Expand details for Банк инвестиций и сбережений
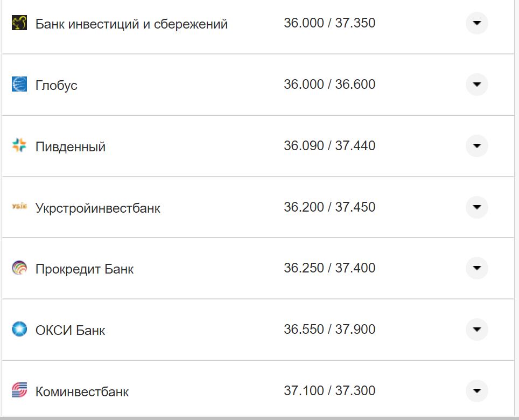 pyautogui.click(x=476, y=23)
